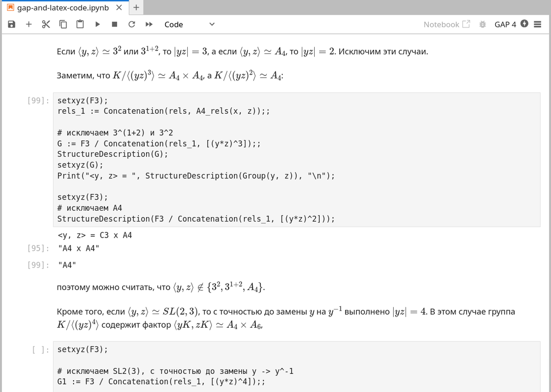Interrupt the kernel with the stop icon
The height and width of the screenshot is (392, 551).
[x=114, y=24]
